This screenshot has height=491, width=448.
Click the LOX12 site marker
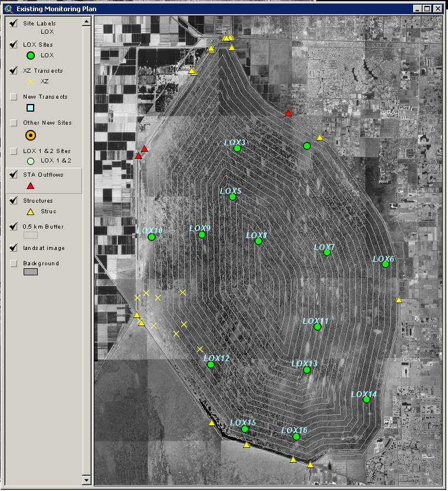[211, 365]
